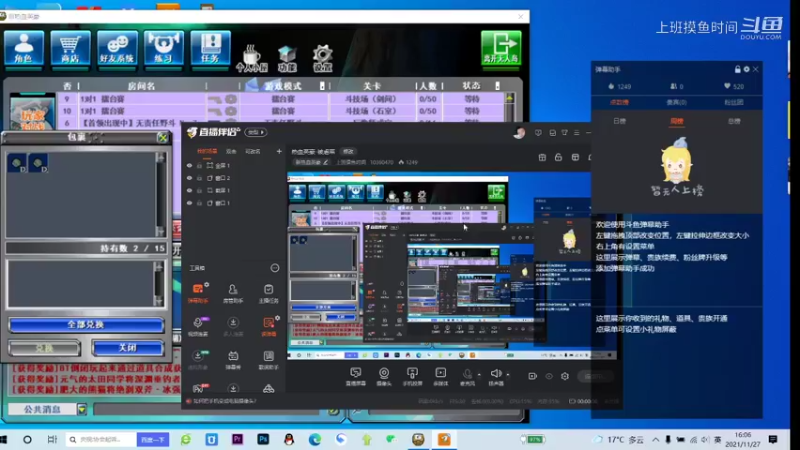800x450 pixels.
Task: Open the 视频连麦 microphone tool icon
Action: tap(198, 327)
